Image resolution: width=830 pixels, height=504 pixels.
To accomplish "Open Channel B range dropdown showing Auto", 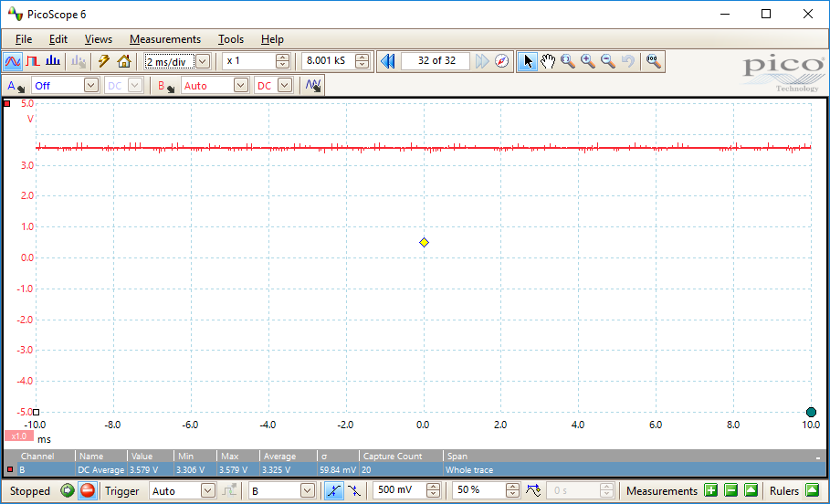I will point(241,86).
